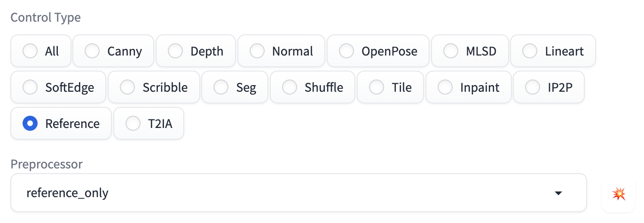Select the IP2P radio button

[x=533, y=87]
